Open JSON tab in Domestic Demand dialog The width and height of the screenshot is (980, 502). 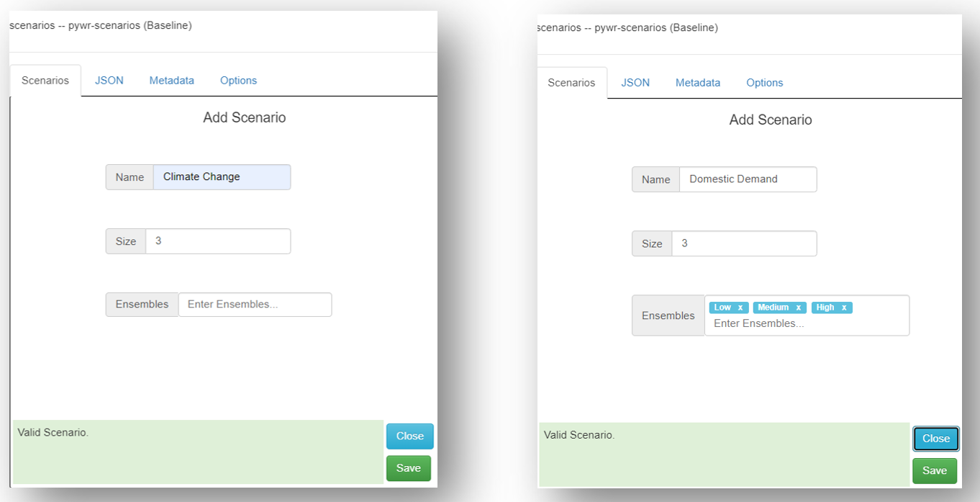(635, 83)
